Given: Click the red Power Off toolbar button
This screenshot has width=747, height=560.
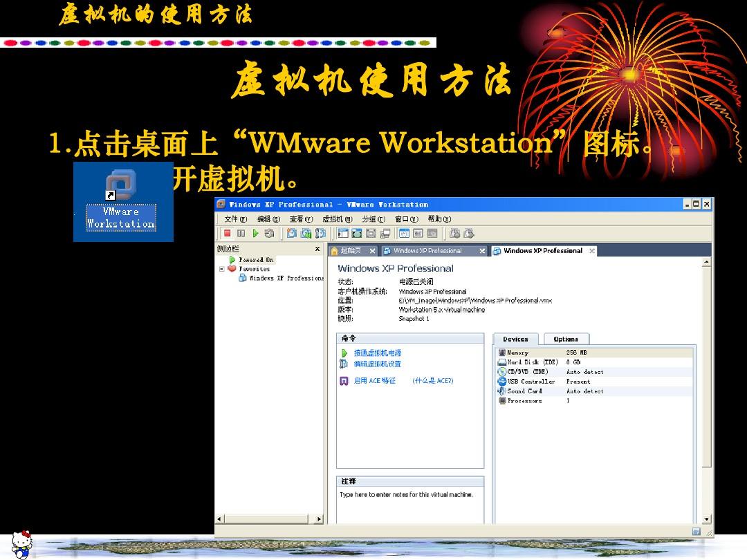Looking at the screenshot, I should [228, 234].
